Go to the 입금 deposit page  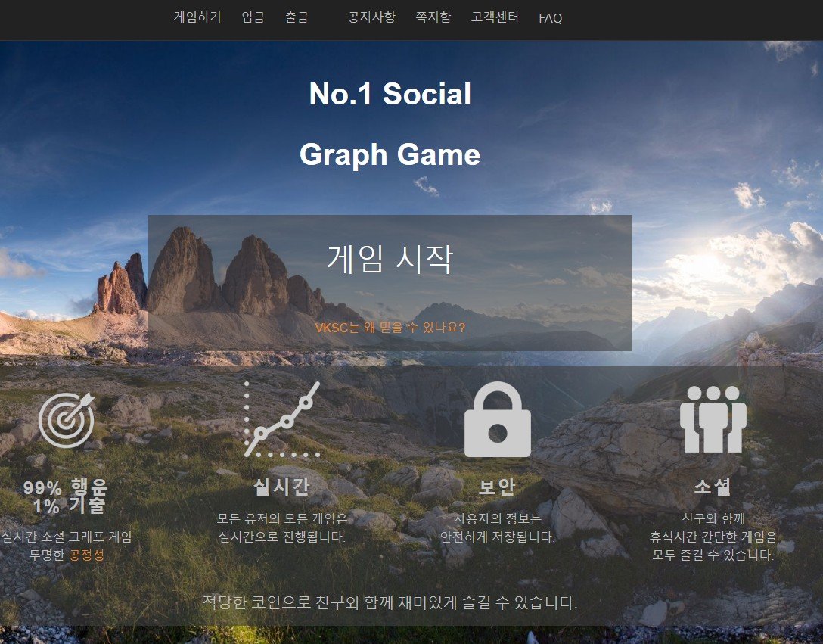(253, 17)
